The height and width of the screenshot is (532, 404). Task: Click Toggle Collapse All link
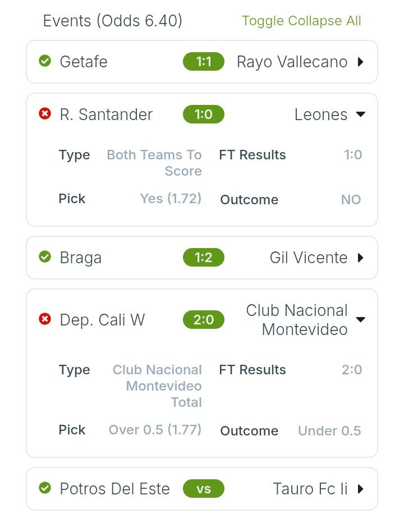point(301,21)
